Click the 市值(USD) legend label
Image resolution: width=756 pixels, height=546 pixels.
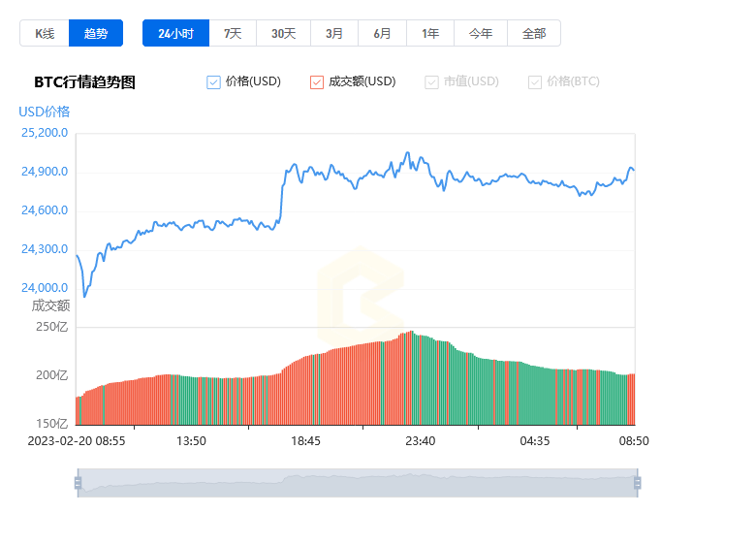471,81
